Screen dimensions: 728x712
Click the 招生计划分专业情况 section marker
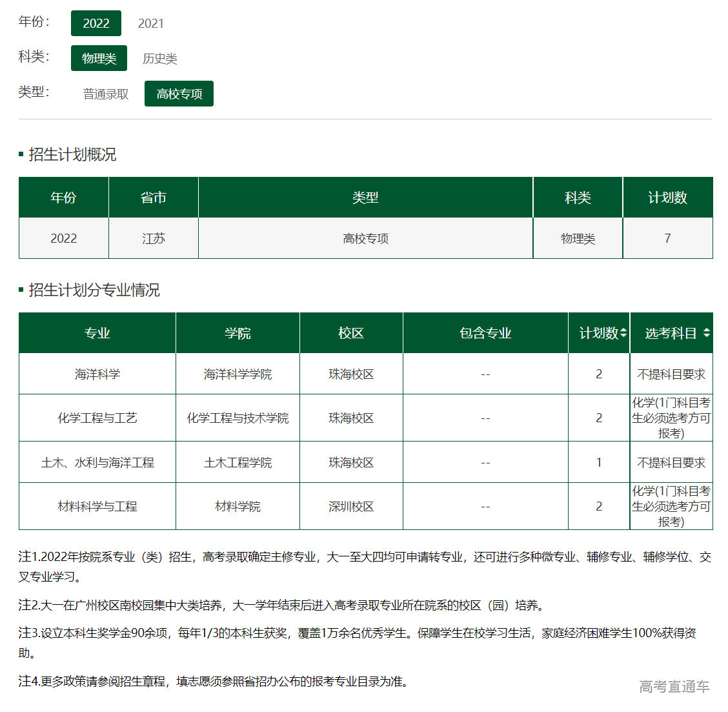click(21, 290)
